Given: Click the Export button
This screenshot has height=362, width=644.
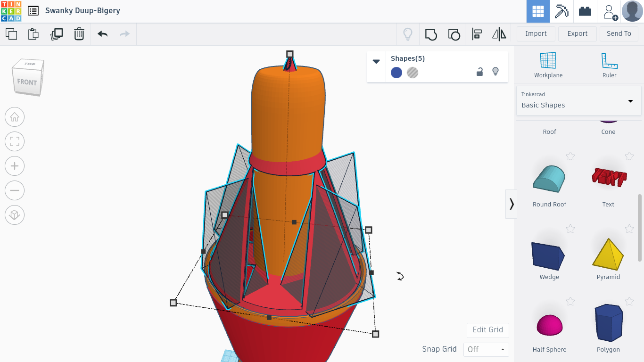Looking at the screenshot, I should (578, 33).
